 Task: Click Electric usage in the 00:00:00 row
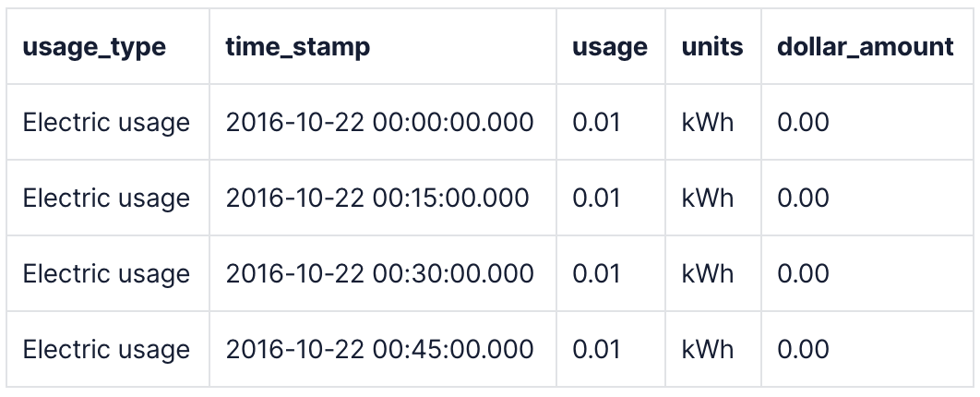(x=106, y=122)
